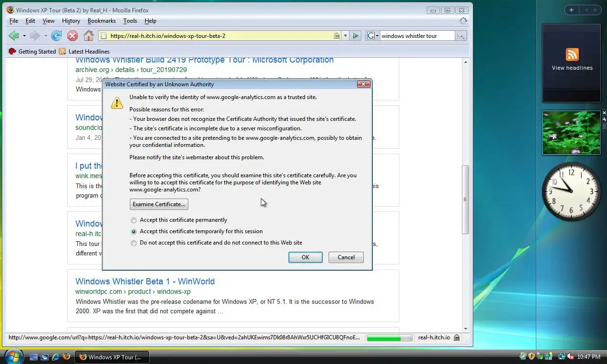Click the Windows XP Tour taskbar button

(112, 357)
